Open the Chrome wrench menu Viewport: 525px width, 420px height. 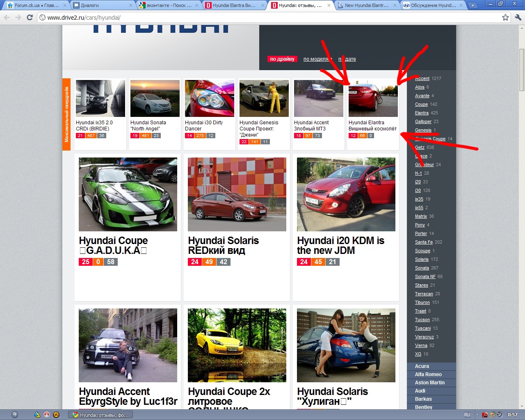pyautogui.click(x=518, y=18)
